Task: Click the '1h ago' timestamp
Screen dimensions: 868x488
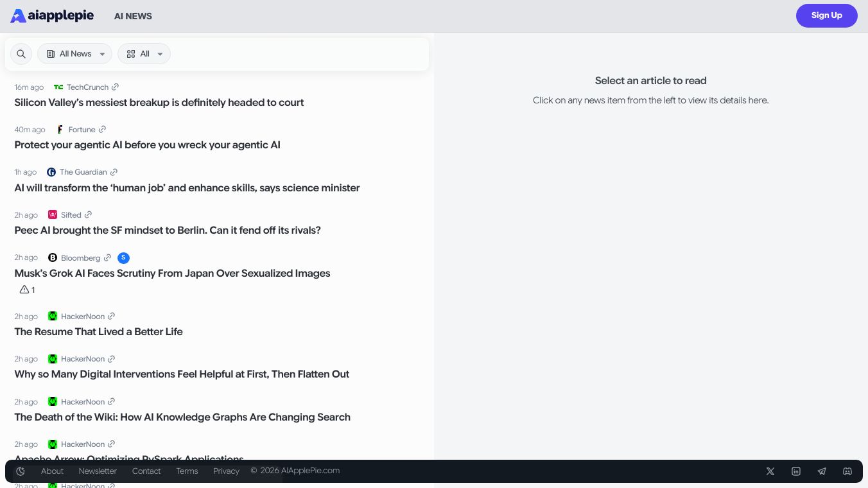Action: (26, 172)
